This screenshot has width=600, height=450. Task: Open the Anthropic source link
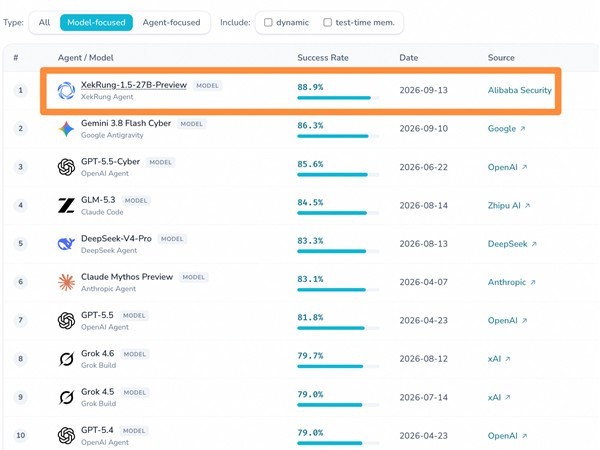tap(507, 282)
